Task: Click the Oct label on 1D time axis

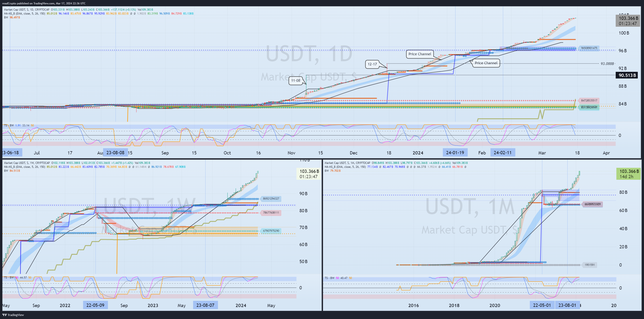Action: tap(227, 153)
